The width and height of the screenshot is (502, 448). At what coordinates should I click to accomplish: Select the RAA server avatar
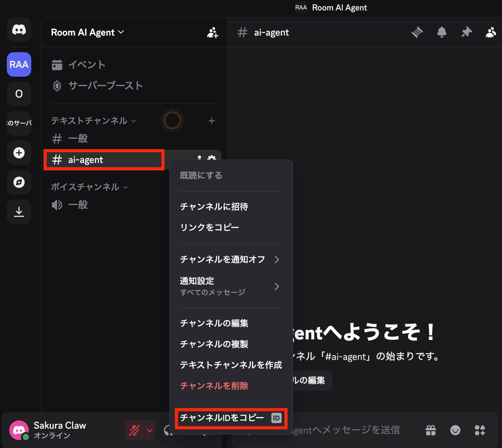(x=19, y=64)
